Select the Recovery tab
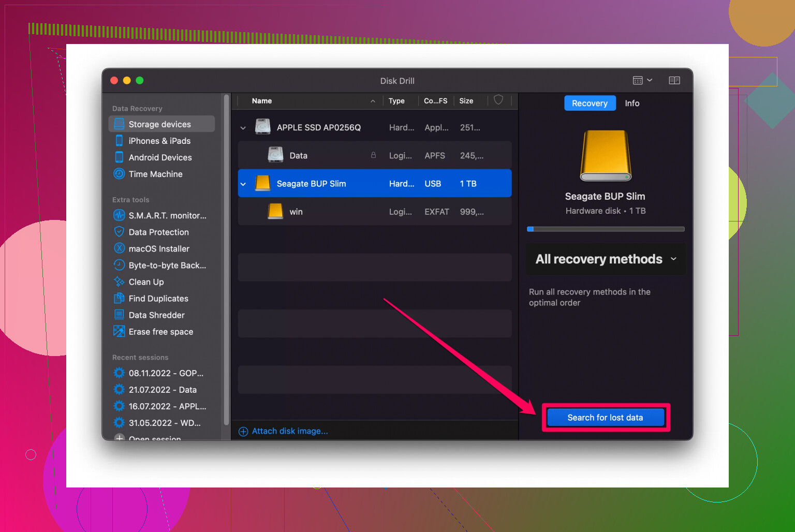 click(x=590, y=103)
